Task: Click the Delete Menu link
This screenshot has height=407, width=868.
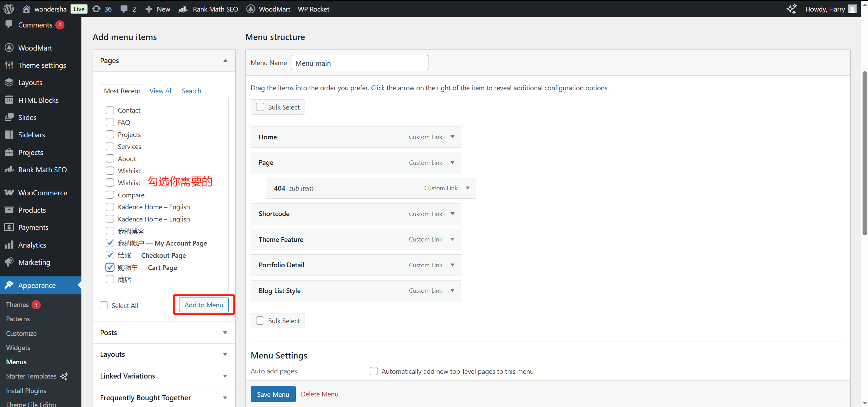Action: click(319, 394)
